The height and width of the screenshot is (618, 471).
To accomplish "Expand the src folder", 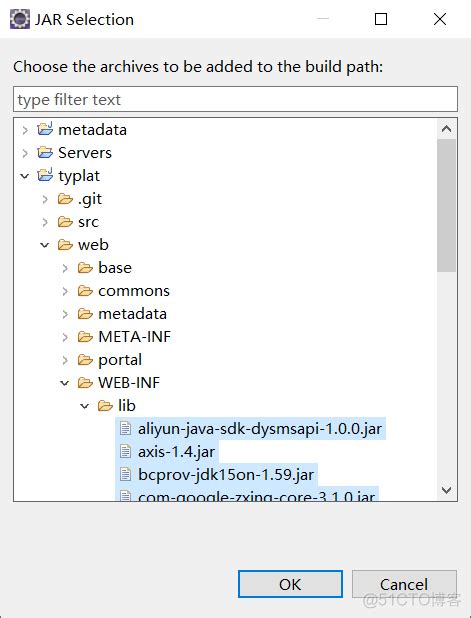I will (45, 222).
